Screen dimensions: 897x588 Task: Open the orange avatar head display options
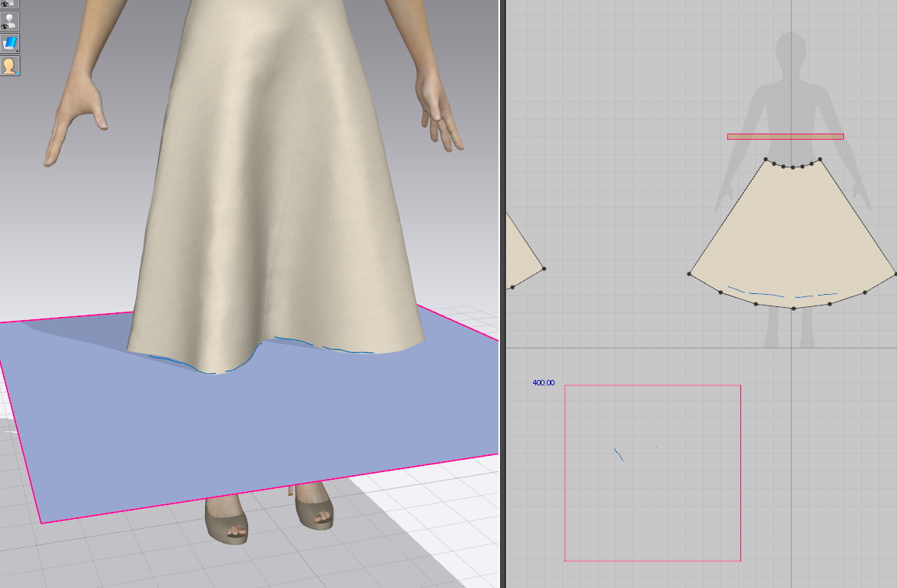(9, 66)
